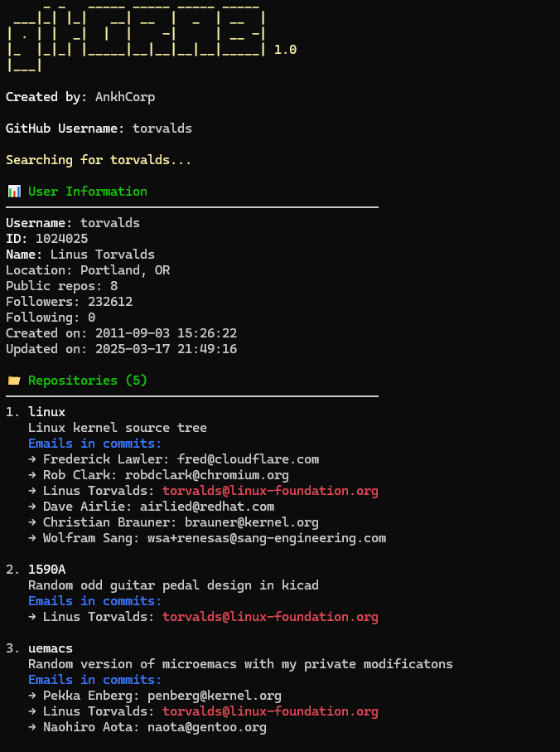Click the uemacs microemacs description line
The height and width of the screenshot is (752, 560).
[x=240, y=664]
